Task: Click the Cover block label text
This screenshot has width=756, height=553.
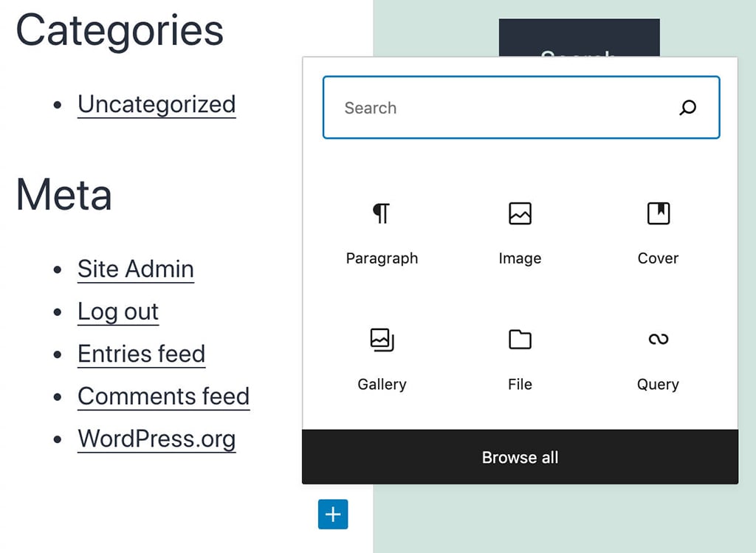Action: [x=658, y=258]
